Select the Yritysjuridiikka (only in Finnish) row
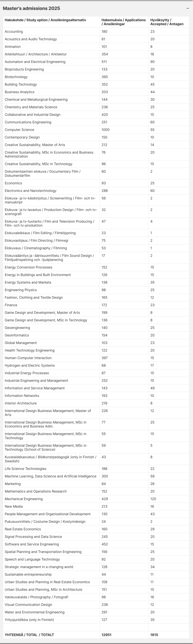193x644 pixels. coord(29,620)
